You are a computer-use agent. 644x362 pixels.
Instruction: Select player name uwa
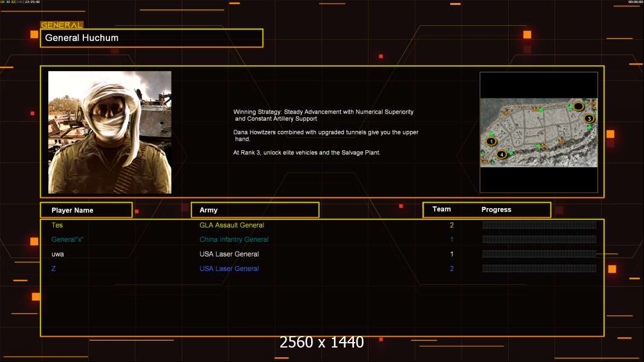tap(57, 254)
